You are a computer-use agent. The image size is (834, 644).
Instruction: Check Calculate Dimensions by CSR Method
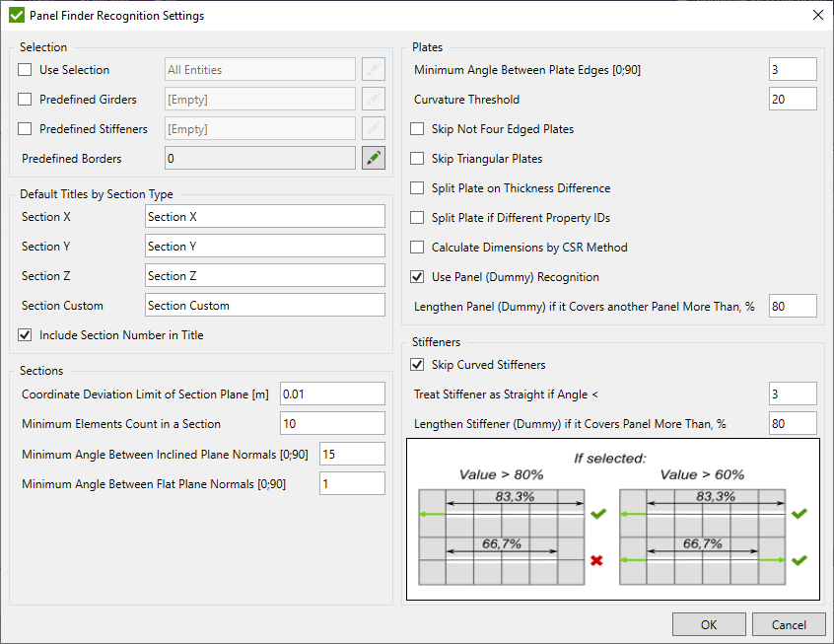coord(417,247)
